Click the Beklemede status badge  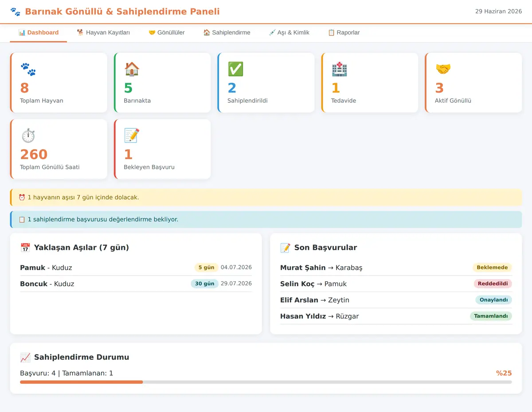[492, 268]
